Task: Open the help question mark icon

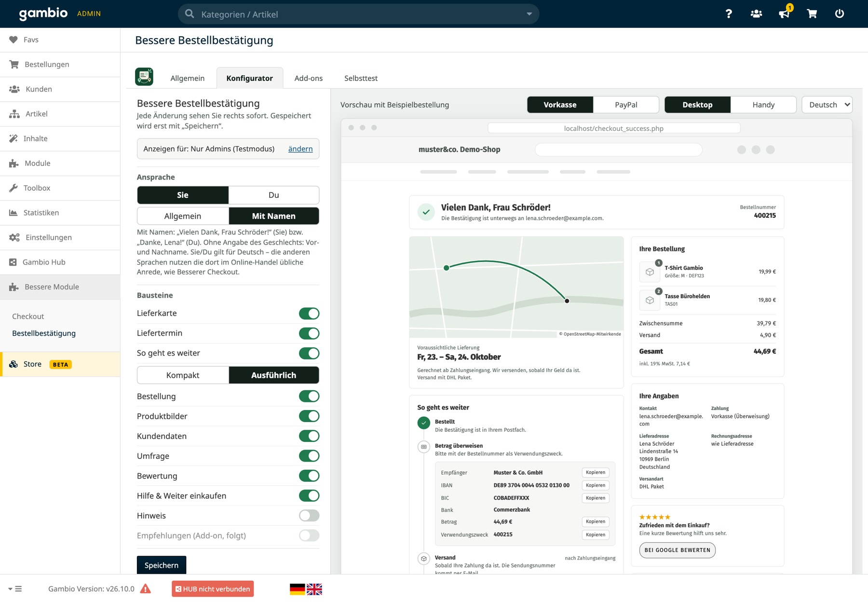Action: (729, 14)
